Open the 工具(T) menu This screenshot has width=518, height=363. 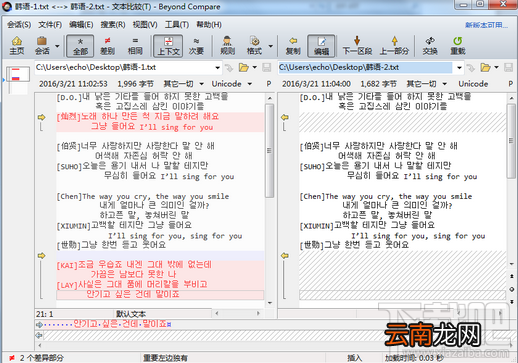tap(177, 25)
